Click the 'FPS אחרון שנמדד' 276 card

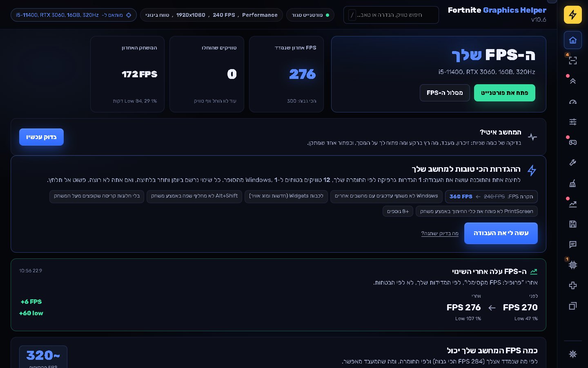point(286,74)
